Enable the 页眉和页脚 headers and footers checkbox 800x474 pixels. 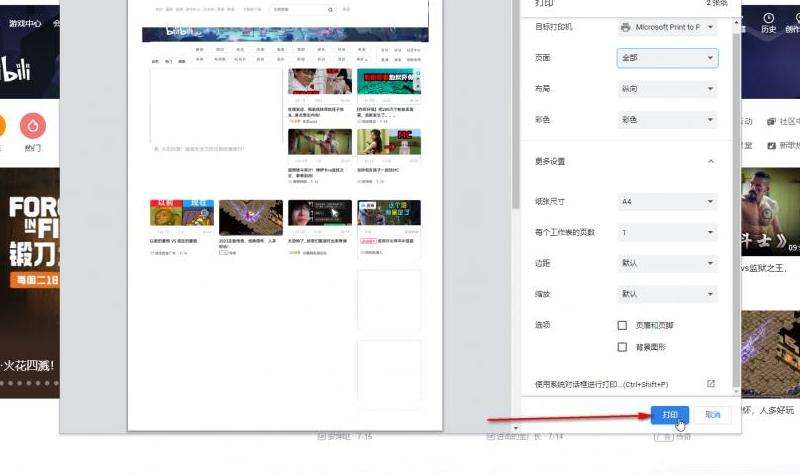[x=622, y=325]
